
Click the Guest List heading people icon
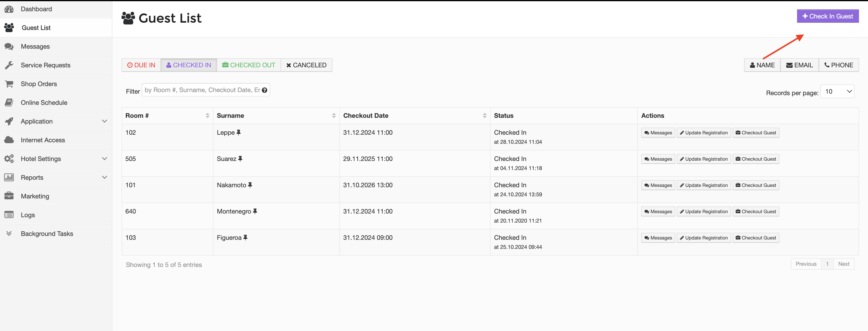(x=128, y=18)
